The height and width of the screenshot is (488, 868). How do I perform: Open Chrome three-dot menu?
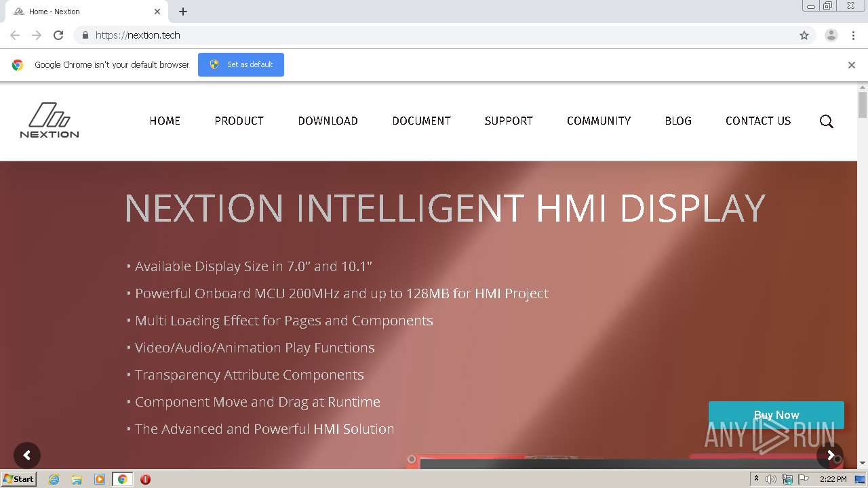(x=853, y=35)
